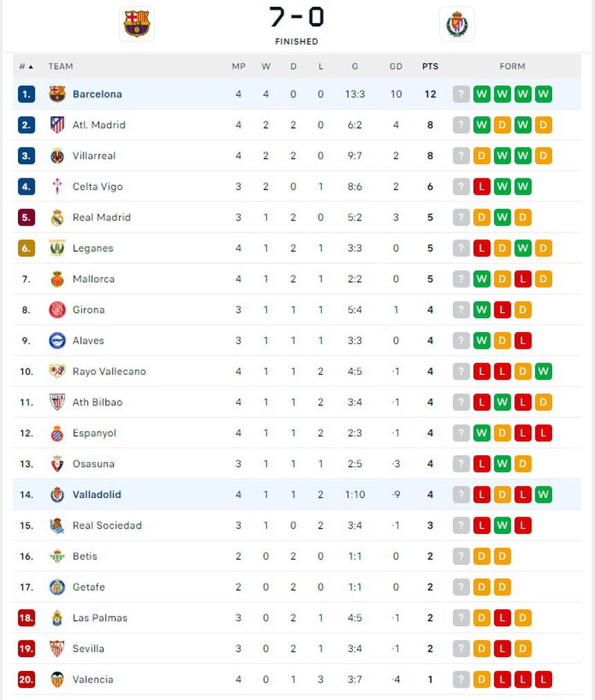Click the Celta Vigo club logo
The height and width of the screenshot is (700, 595).
pos(57,187)
